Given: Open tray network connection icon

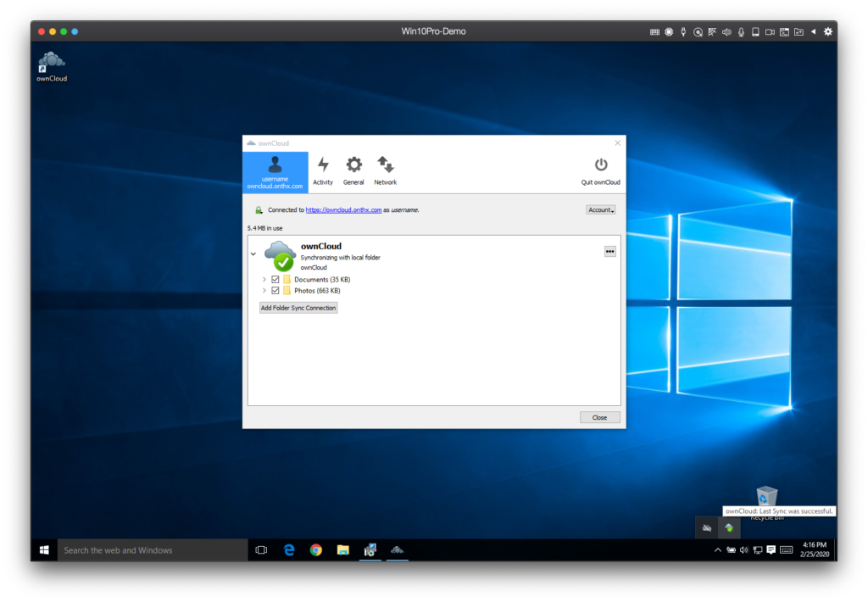Looking at the screenshot, I should coord(757,550).
